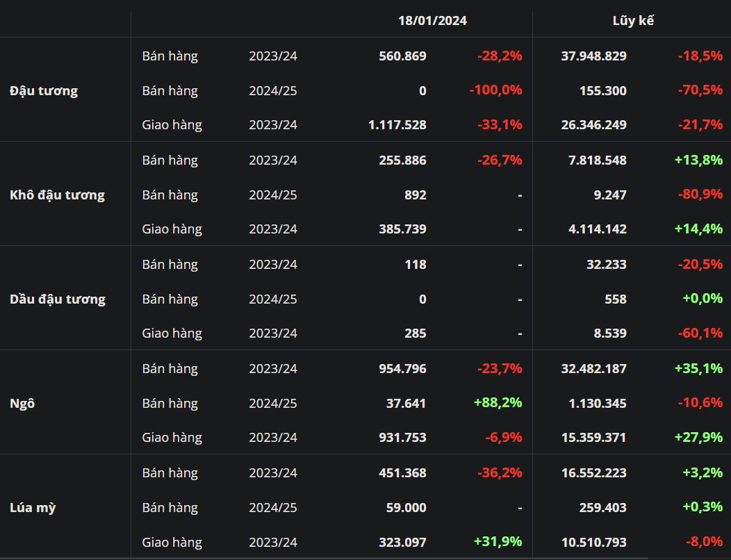Select the Lúa mỳ category label
This screenshot has height=560, width=731.
point(33,508)
